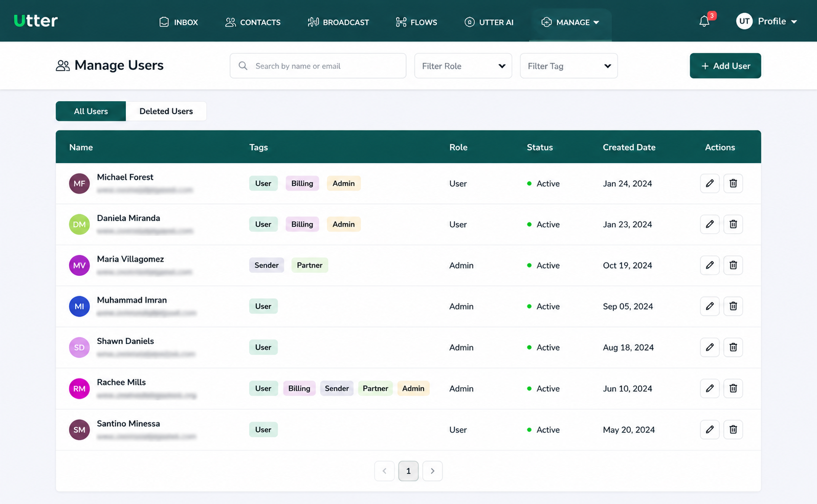This screenshot has width=817, height=504.
Task: Edit Maria Villagomez's account
Action: point(710,265)
